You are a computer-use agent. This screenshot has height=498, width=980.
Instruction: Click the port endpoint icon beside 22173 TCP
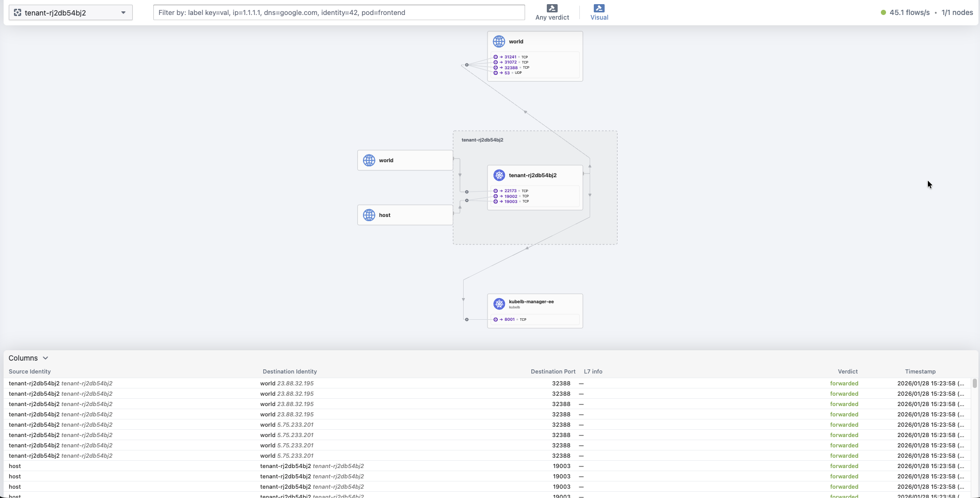(496, 191)
